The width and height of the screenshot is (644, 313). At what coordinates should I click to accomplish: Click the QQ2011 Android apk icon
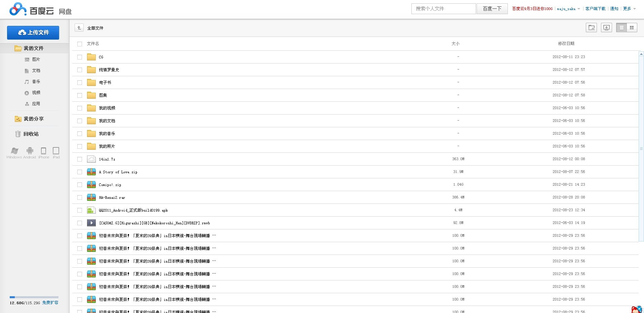point(91,210)
